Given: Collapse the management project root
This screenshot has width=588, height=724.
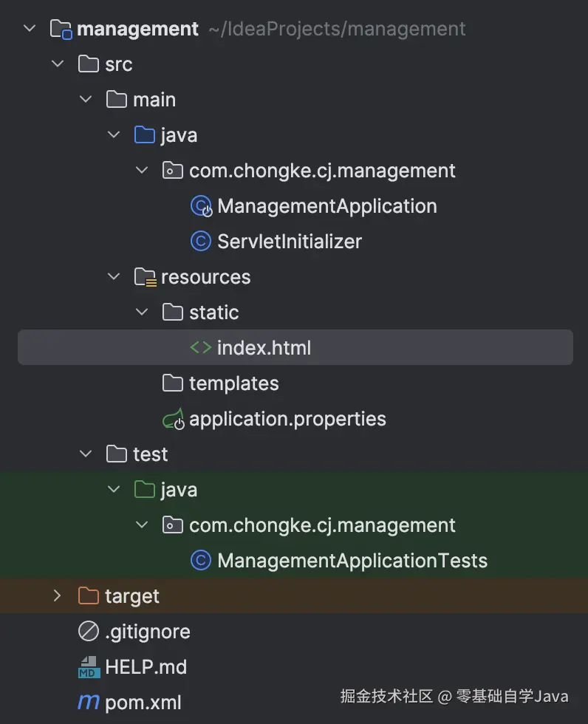Looking at the screenshot, I should click(30, 29).
